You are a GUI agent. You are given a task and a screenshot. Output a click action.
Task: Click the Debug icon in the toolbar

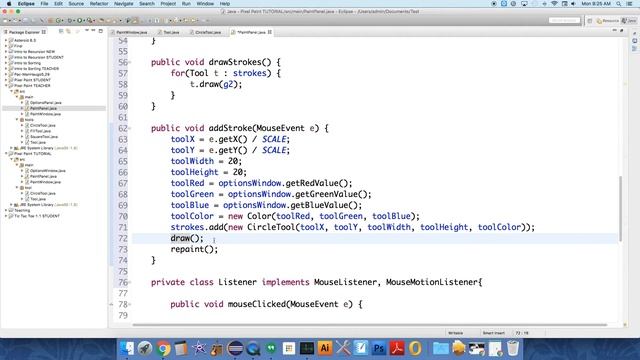pyautogui.click(x=70, y=20)
